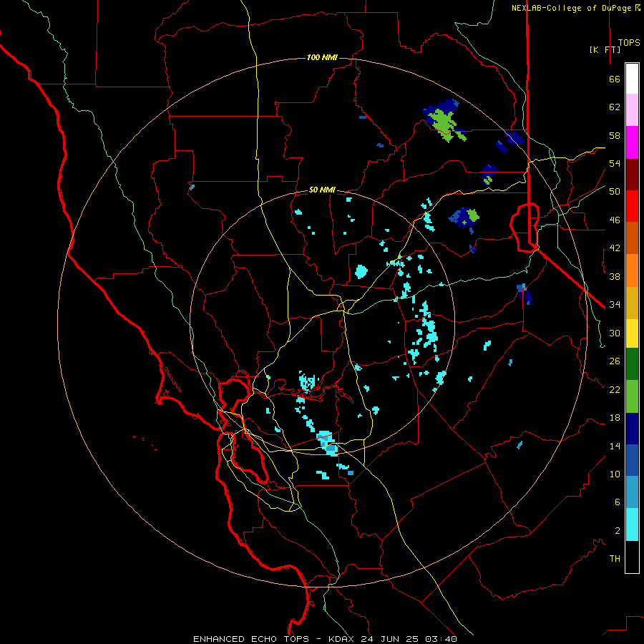The width and height of the screenshot is (644, 644).
Task: Click the light pink swatch near 62
Action: click(x=632, y=109)
